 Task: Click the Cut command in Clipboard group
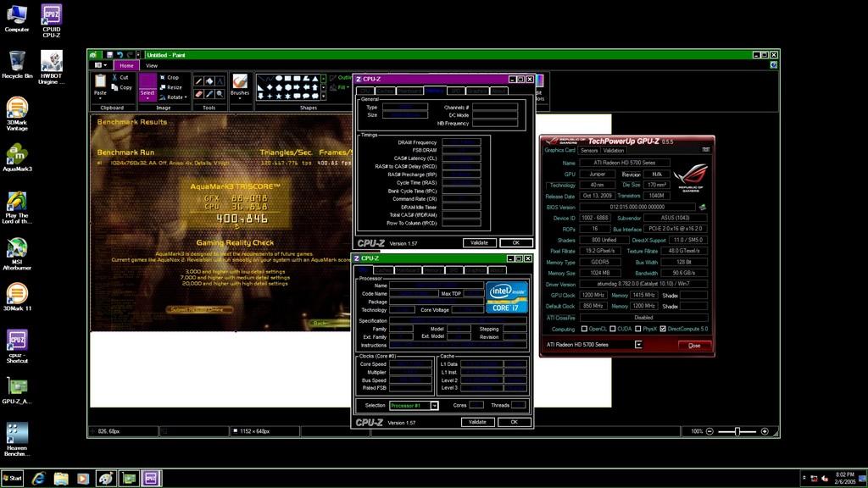[x=120, y=77]
